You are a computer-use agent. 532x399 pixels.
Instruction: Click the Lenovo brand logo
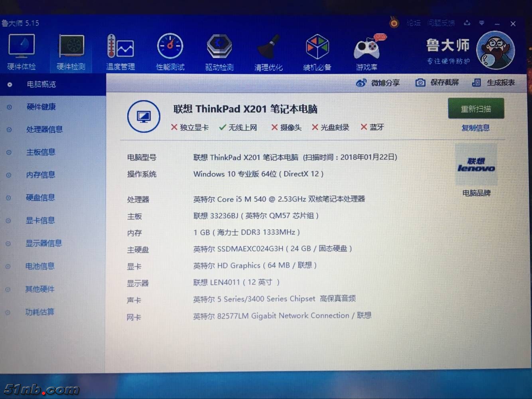(x=476, y=165)
